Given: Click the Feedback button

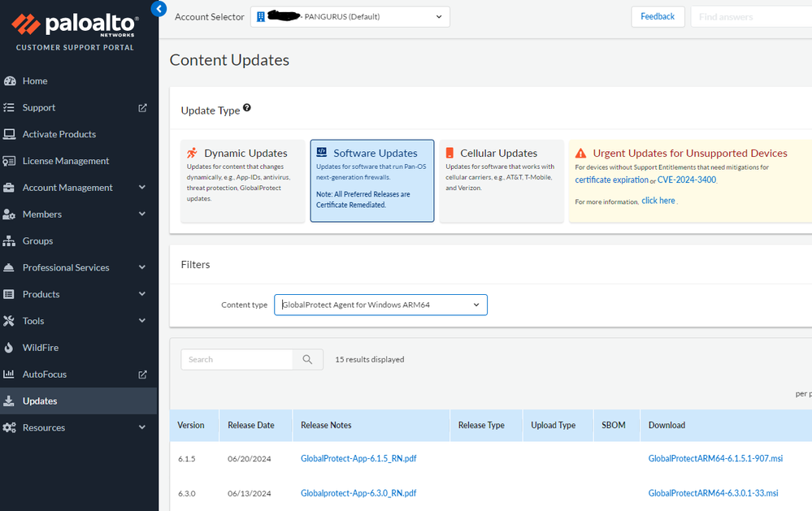Looking at the screenshot, I should point(658,16).
